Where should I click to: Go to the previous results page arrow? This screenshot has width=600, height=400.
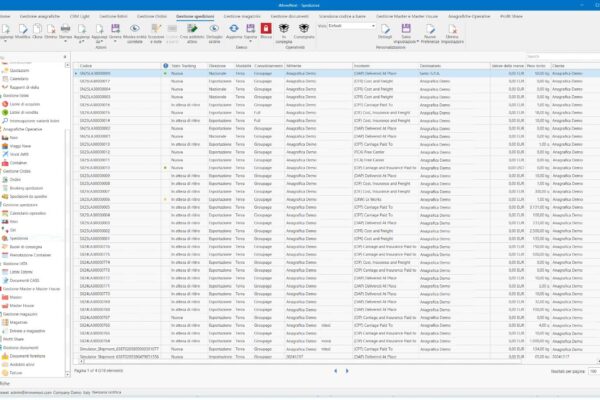tap(336, 371)
